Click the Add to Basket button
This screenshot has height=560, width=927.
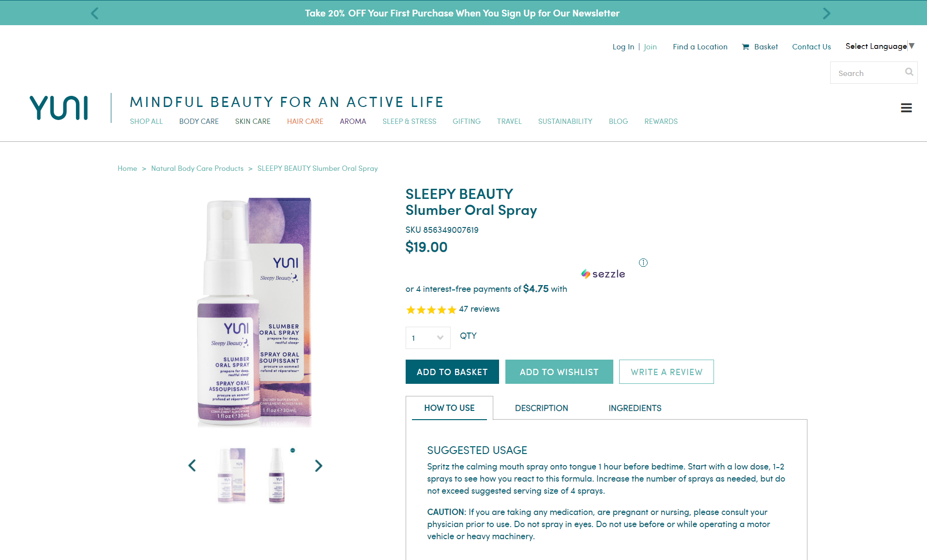452,372
